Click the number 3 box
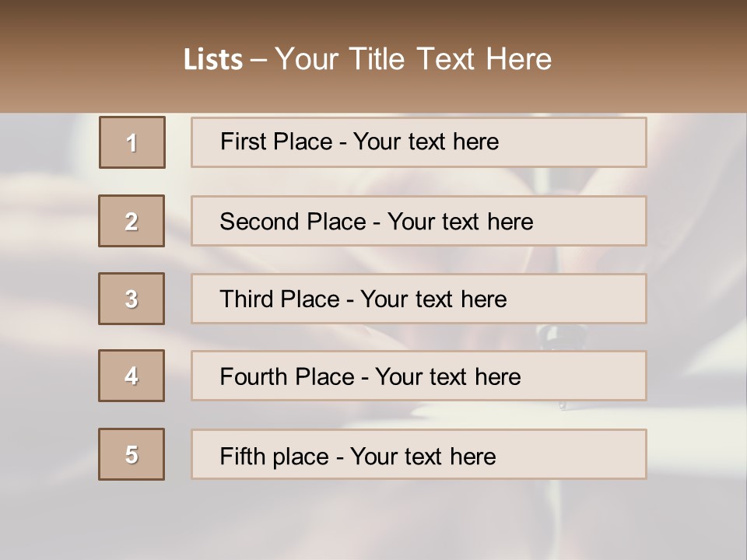The image size is (747, 560). (132, 299)
